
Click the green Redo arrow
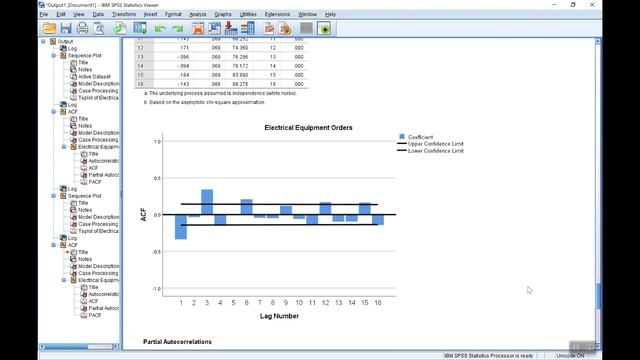pyautogui.click(x=177, y=29)
